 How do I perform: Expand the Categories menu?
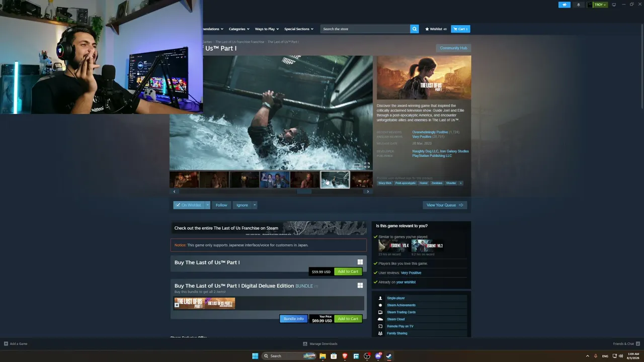(238, 29)
